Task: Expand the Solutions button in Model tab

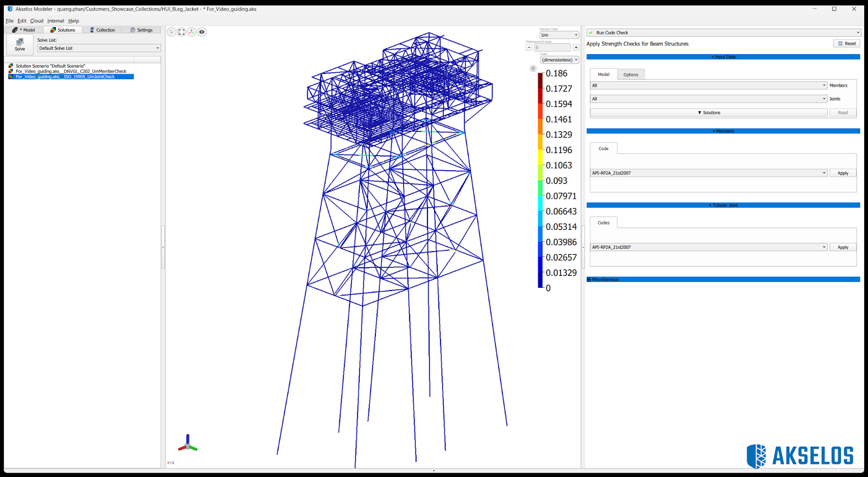Action: (x=709, y=113)
